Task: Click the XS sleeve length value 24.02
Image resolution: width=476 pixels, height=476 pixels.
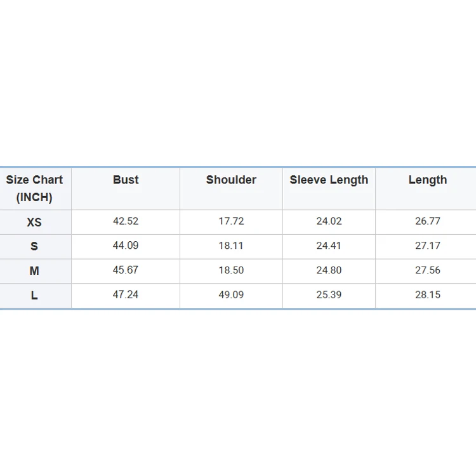Action: click(329, 221)
